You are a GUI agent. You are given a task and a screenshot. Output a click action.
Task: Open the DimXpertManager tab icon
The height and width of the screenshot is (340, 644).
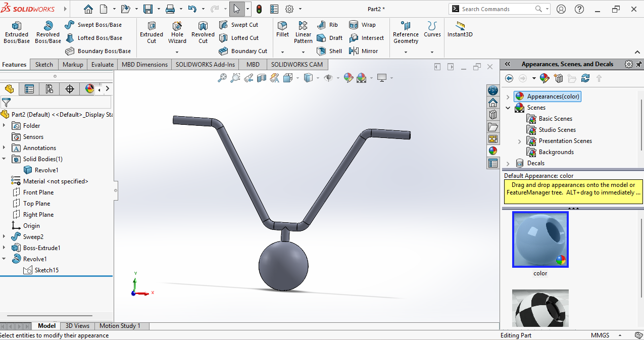[x=70, y=89]
